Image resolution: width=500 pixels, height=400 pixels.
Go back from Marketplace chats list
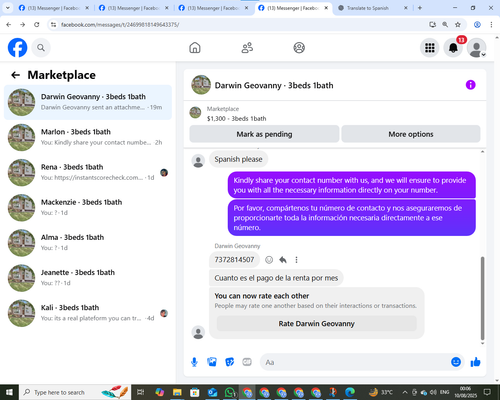pos(15,75)
